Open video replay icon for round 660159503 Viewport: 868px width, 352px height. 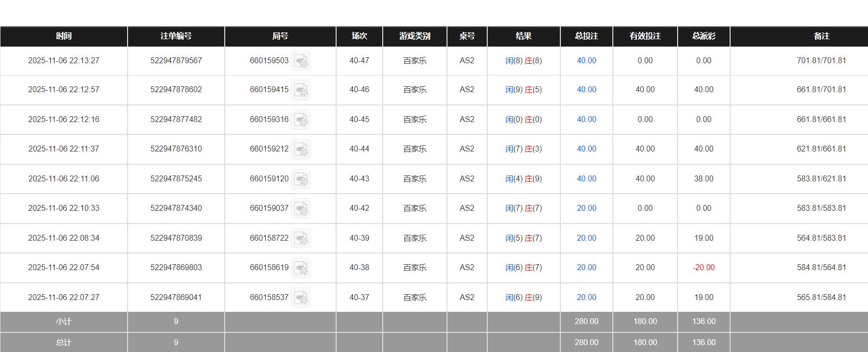301,61
